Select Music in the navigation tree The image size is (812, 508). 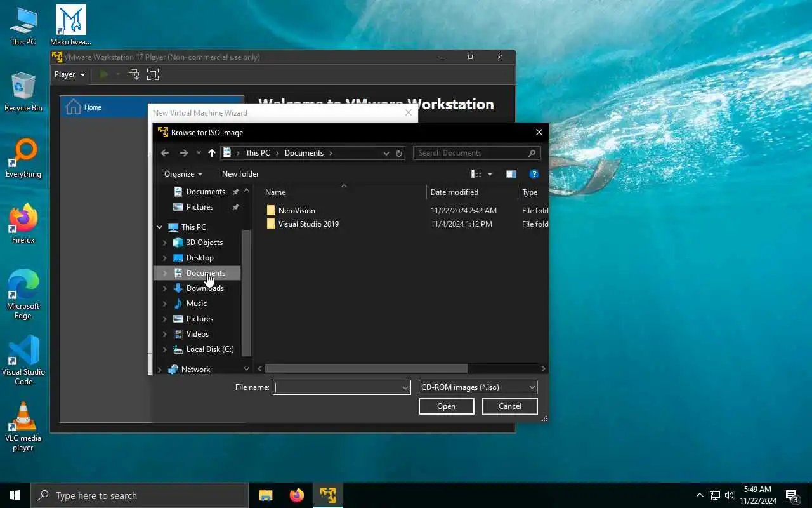[197, 304]
